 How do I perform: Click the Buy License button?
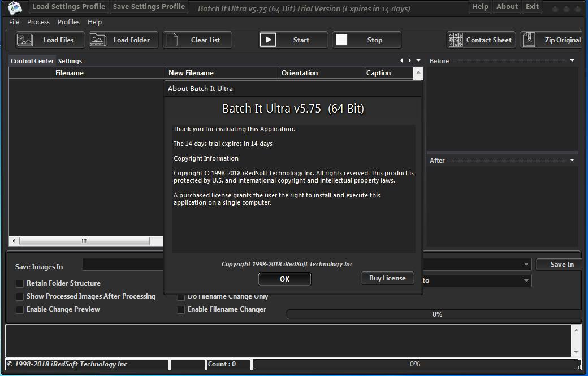pyautogui.click(x=387, y=278)
